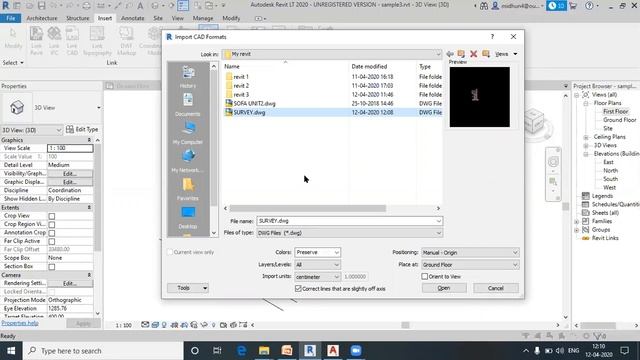Open the Import units dropdown
This screenshot has height=360, width=640.
317,277
